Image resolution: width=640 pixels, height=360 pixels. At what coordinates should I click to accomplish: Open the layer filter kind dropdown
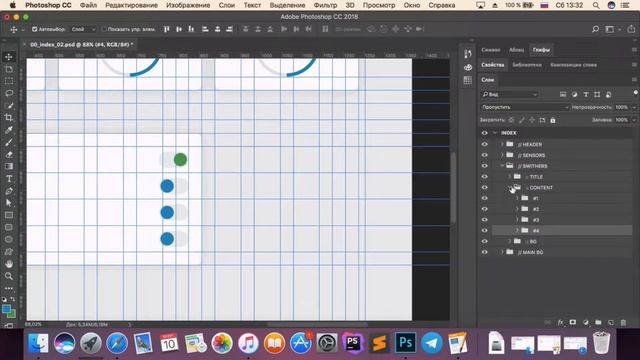point(509,94)
